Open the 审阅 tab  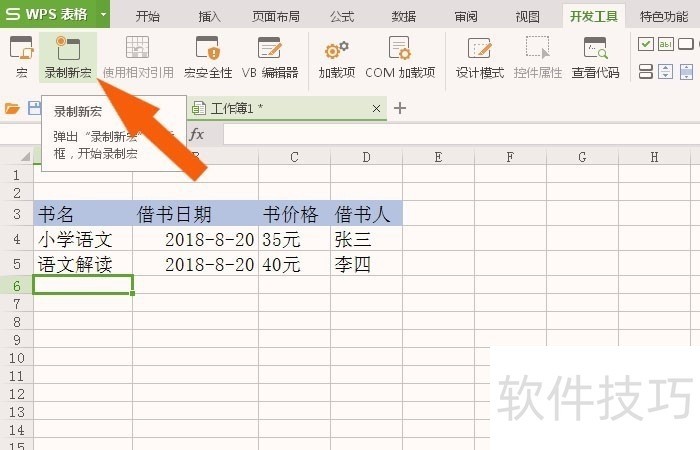coord(466,17)
